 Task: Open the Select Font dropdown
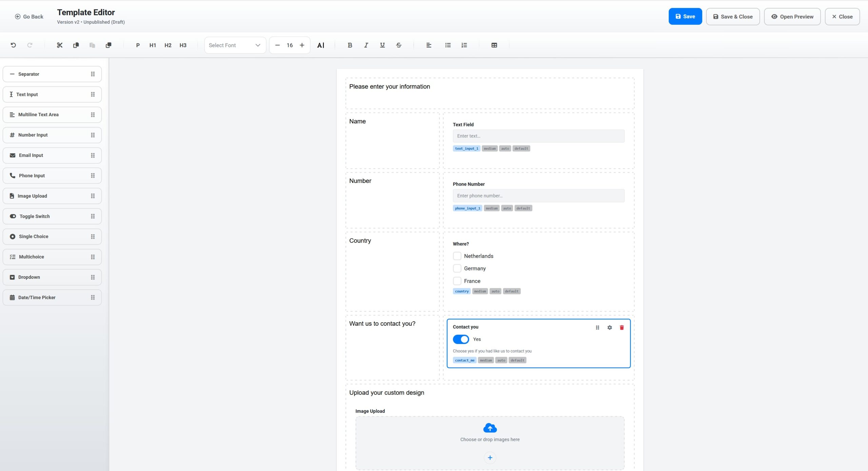[235, 45]
